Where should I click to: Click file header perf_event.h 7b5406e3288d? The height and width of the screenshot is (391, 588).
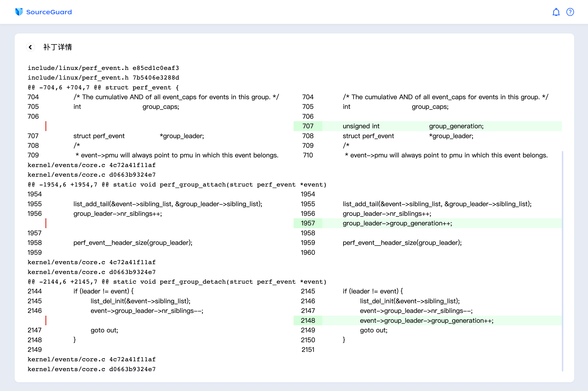pos(103,78)
